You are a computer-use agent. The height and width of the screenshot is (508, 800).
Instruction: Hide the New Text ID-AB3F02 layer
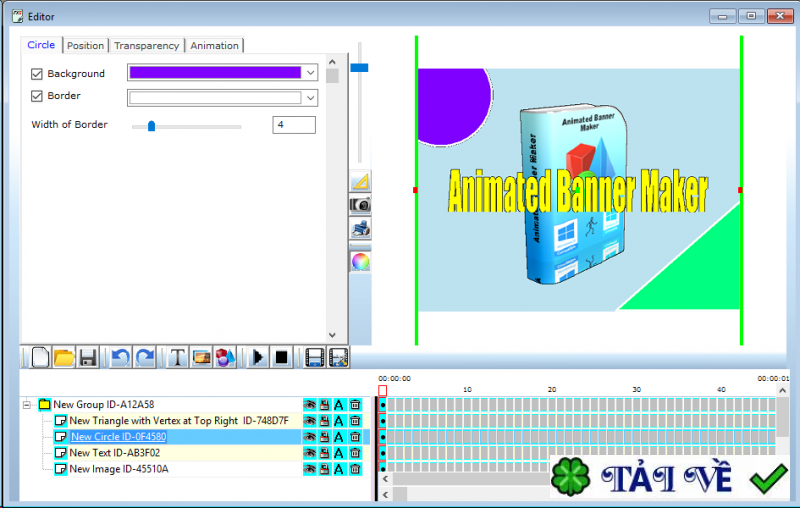click(x=309, y=453)
